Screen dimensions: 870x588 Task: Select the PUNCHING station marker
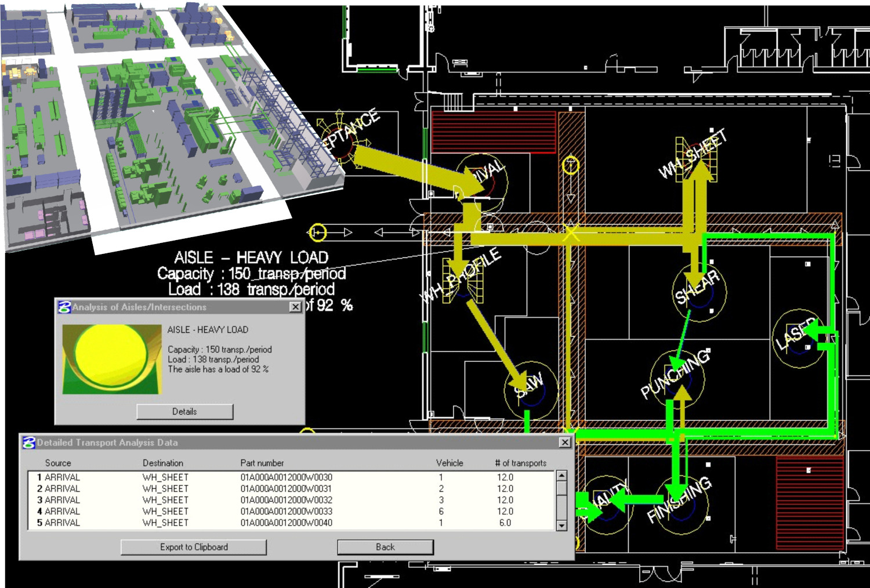pos(676,378)
